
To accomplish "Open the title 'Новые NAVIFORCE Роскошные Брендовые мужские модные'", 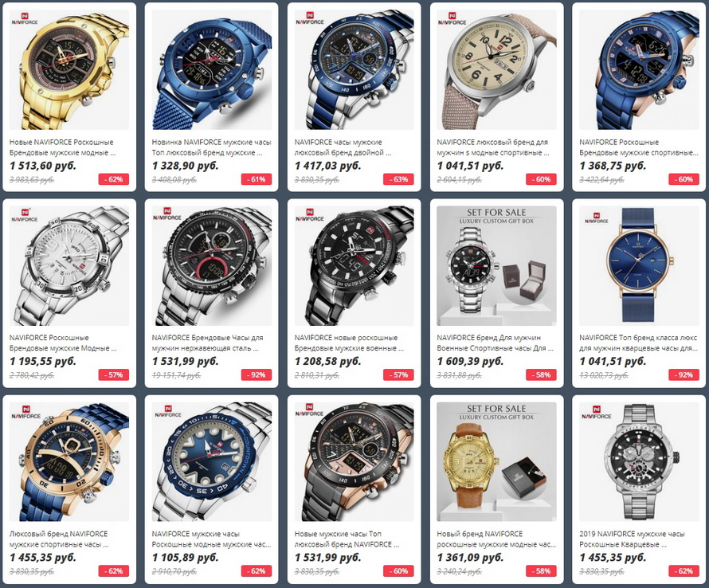I will pyautogui.click(x=63, y=147).
